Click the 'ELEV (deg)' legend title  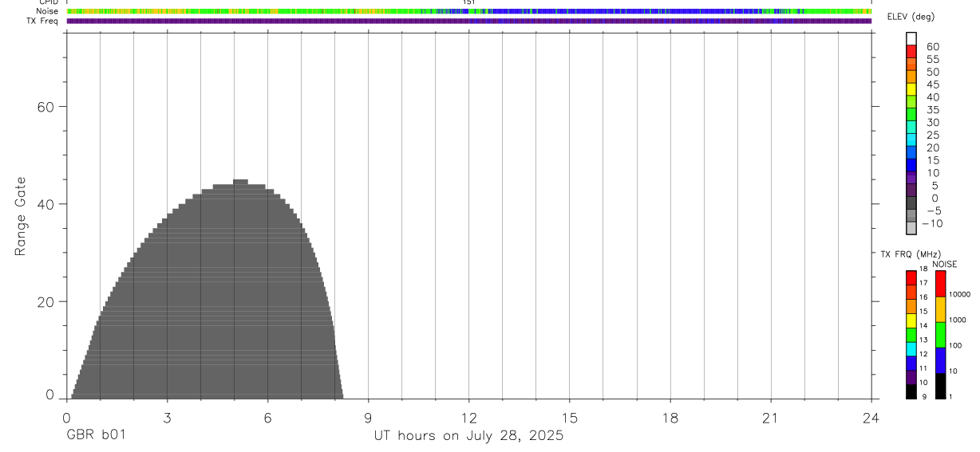point(911,18)
